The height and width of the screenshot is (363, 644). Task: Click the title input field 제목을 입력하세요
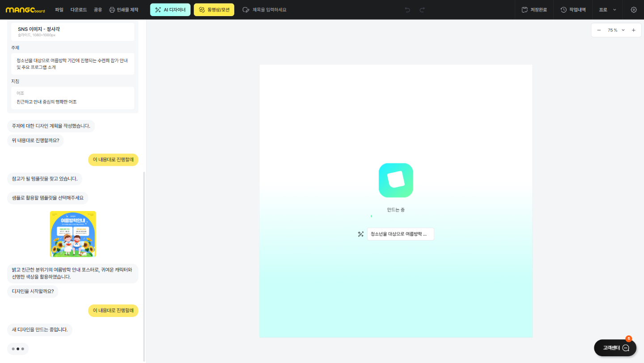point(269,10)
